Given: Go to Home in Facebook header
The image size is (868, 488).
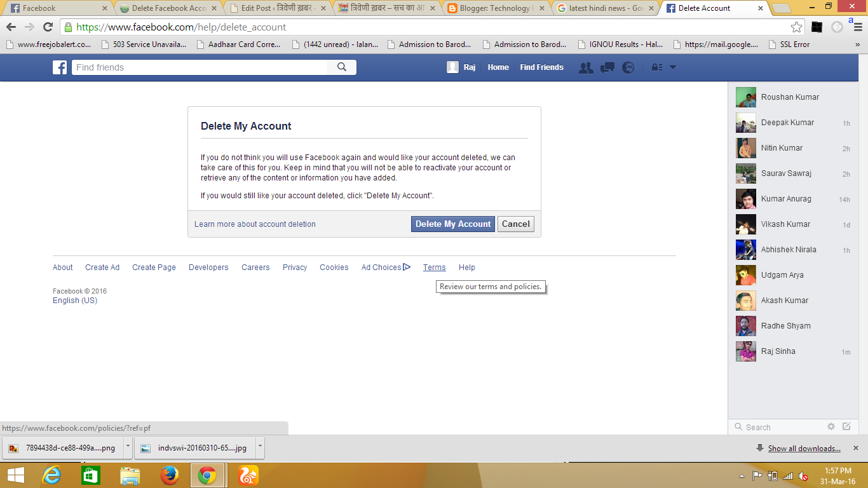Looking at the screenshot, I should 498,67.
